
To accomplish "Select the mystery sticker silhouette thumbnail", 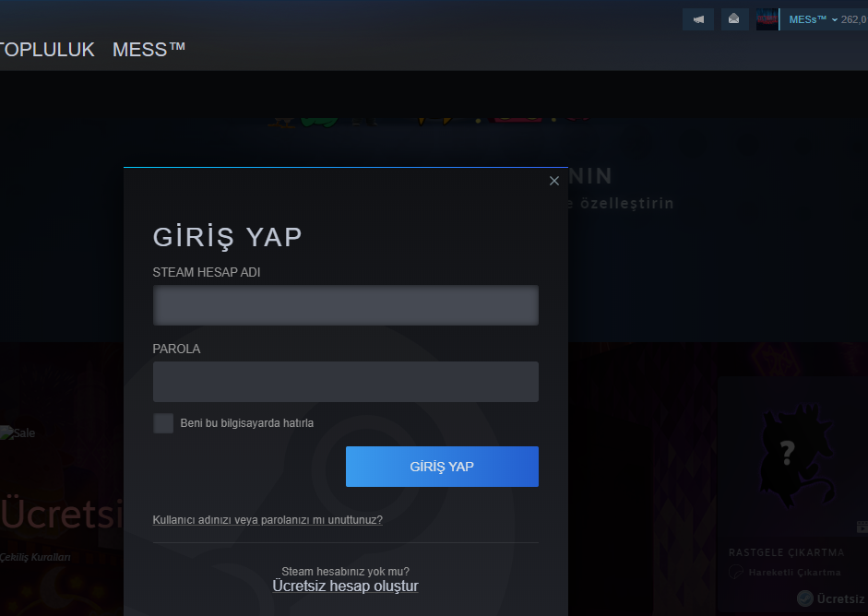I will pos(795,456).
